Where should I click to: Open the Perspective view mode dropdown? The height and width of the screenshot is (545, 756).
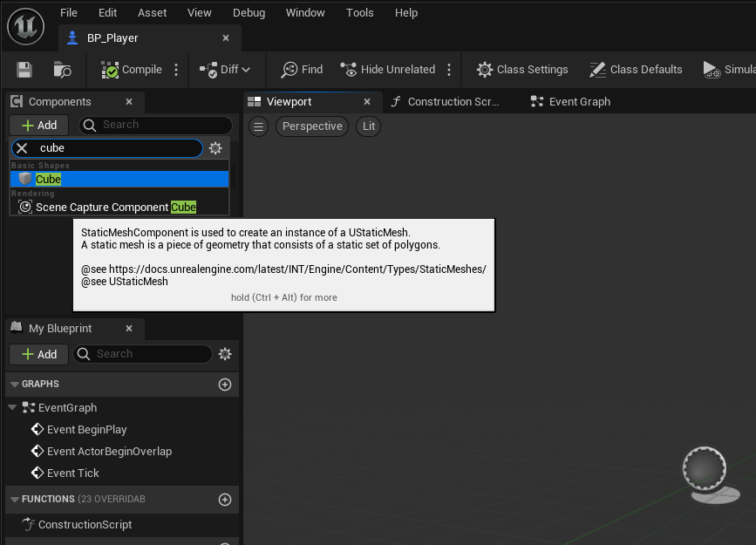[312, 126]
